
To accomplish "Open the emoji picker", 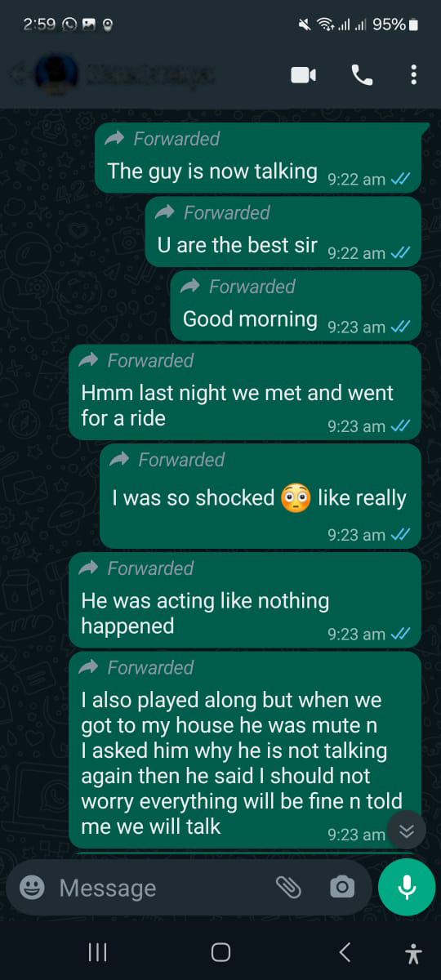I will (x=32, y=887).
